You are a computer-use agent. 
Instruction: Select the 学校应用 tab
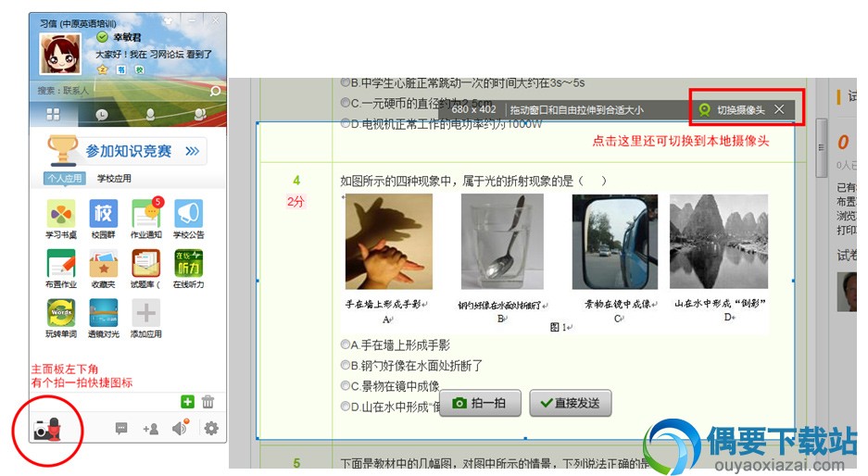[114, 178]
